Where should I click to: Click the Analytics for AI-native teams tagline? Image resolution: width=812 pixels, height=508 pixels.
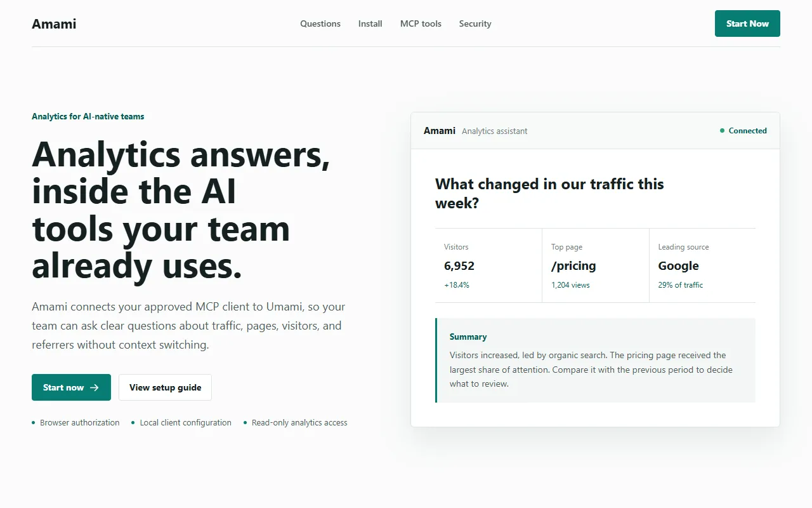pyautogui.click(x=88, y=116)
